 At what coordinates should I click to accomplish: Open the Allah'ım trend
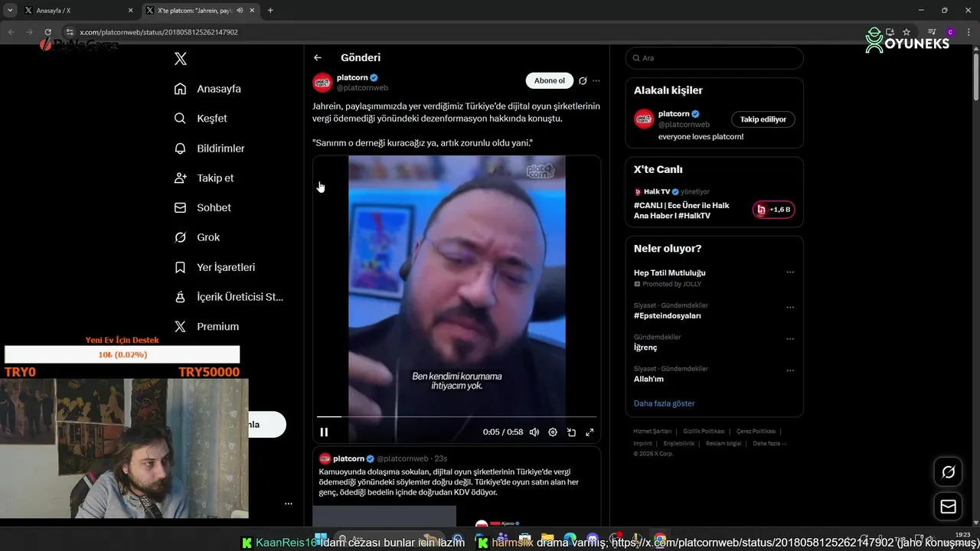point(648,379)
